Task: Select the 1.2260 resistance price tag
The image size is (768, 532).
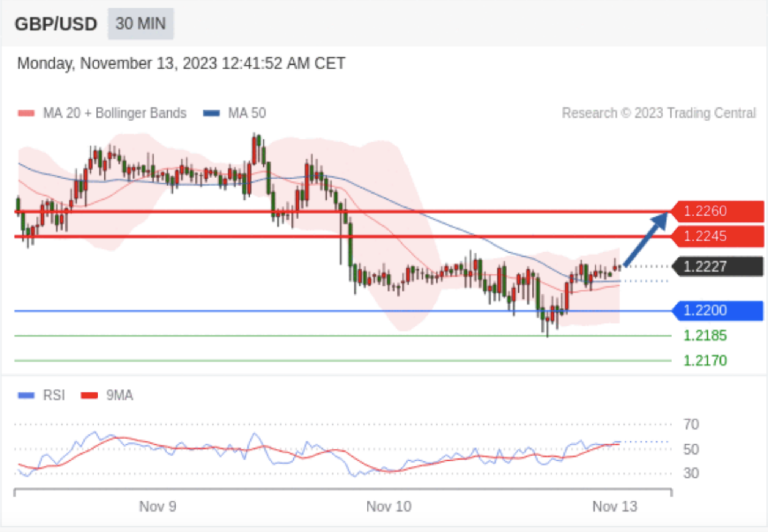Action: point(718,211)
